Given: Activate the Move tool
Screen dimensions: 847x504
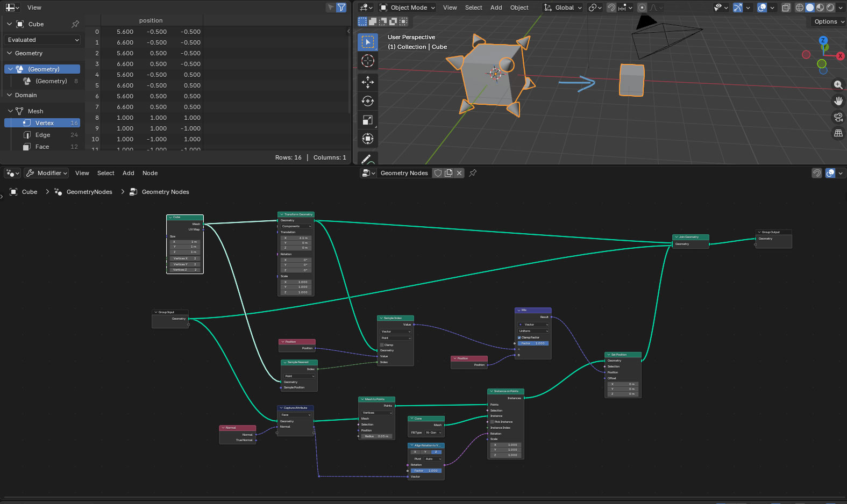Looking at the screenshot, I should [368, 82].
